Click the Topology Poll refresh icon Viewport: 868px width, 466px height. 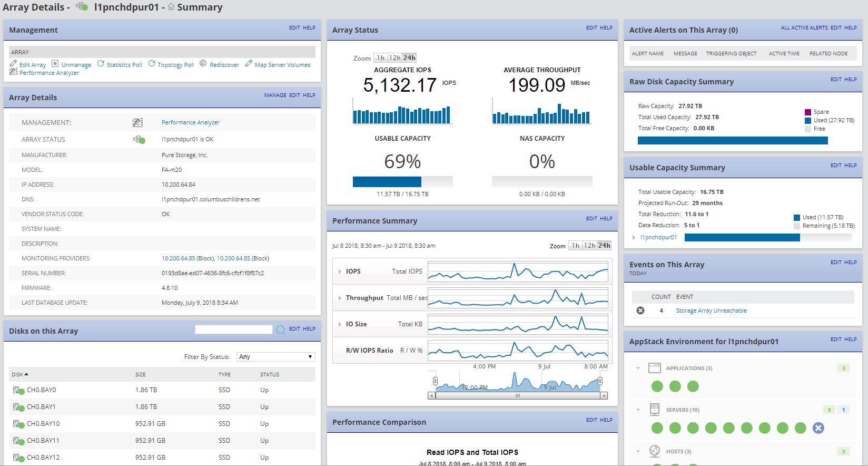pos(152,64)
